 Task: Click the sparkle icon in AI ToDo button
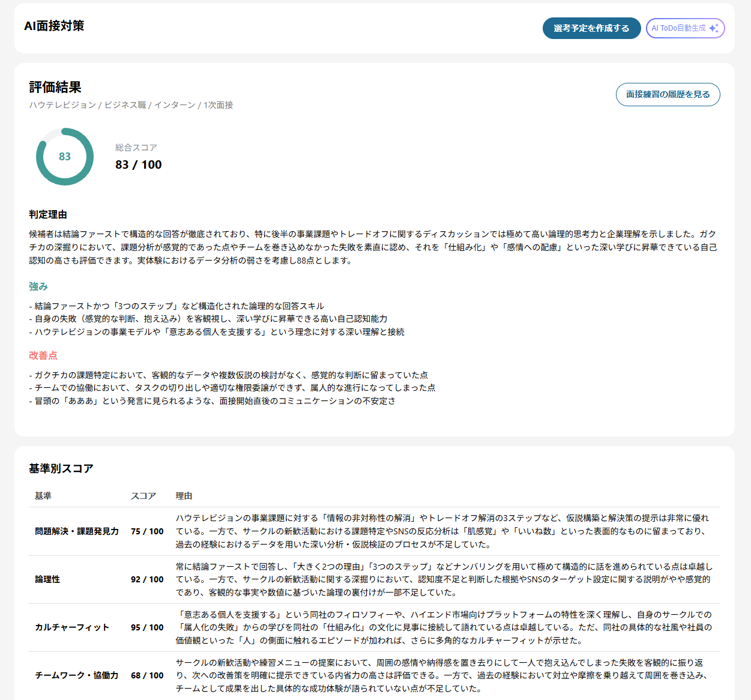click(x=714, y=28)
